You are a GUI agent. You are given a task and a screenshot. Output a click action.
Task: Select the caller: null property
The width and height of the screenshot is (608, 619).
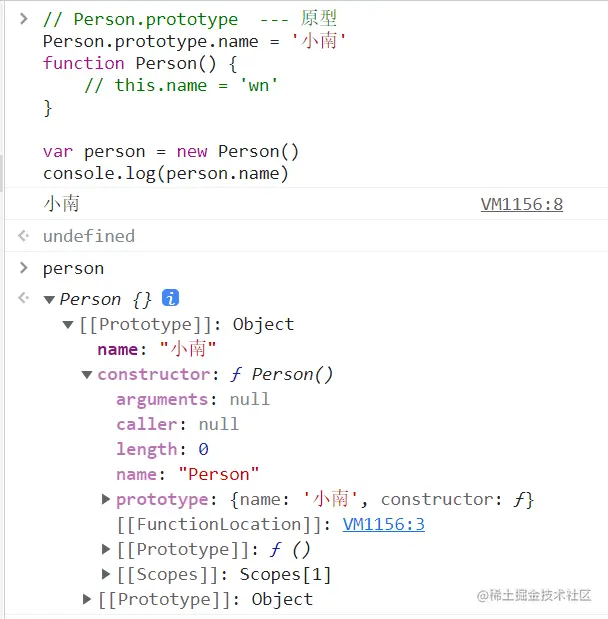178,424
